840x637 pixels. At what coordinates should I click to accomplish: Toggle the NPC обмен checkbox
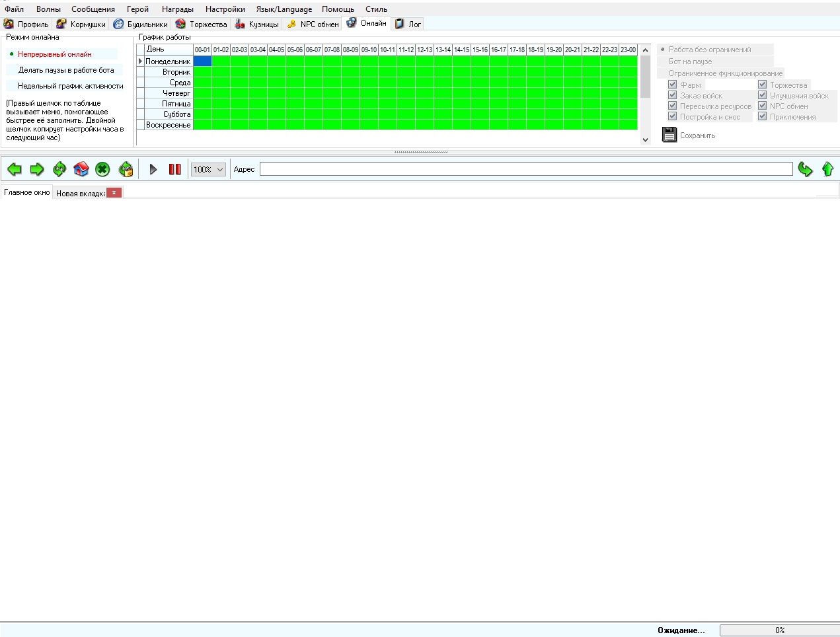pyautogui.click(x=762, y=106)
